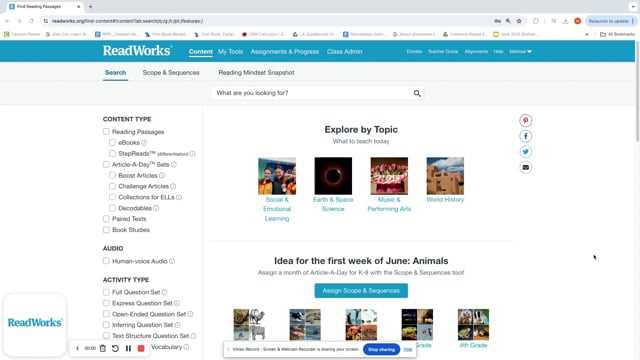Enable the Human-voice Audio checkbox
640x360 pixels.
point(106,261)
